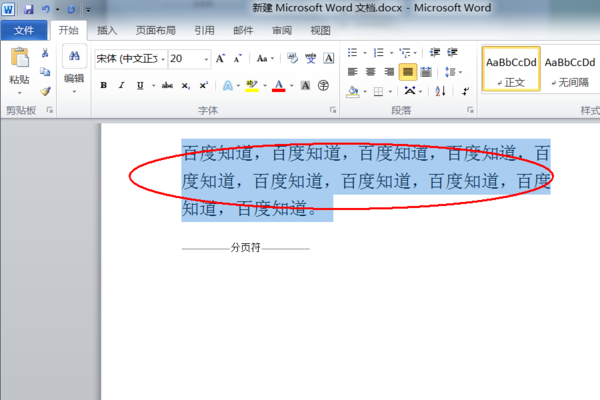Screen dimensions: 600x400
Task: Redo the last action
Action: point(71,9)
